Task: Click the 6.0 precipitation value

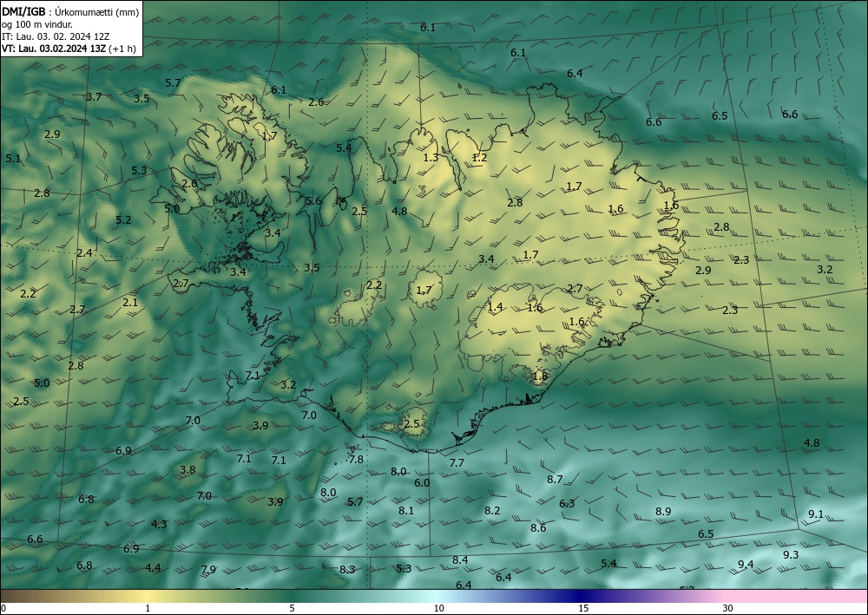Action: (x=422, y=483)
